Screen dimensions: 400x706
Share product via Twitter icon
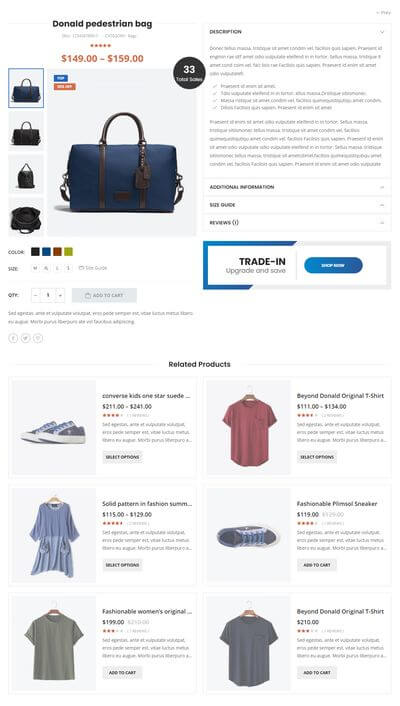click(x=26, y=338)
